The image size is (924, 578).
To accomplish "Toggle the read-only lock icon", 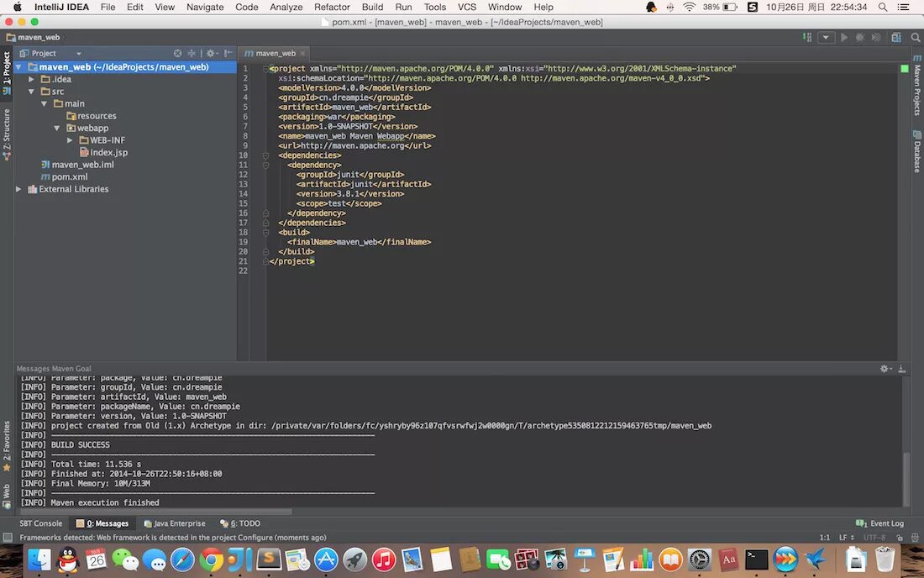I will point(900,538).
